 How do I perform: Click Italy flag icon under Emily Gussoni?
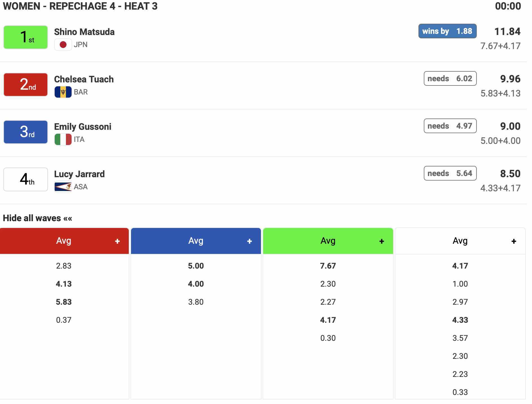(x=63, y=139)
